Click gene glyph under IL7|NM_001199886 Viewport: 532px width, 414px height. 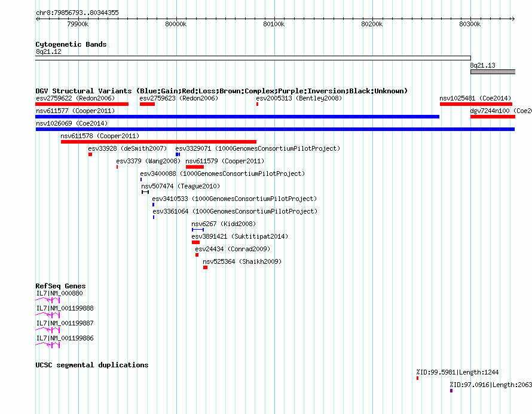coord(48,345)
